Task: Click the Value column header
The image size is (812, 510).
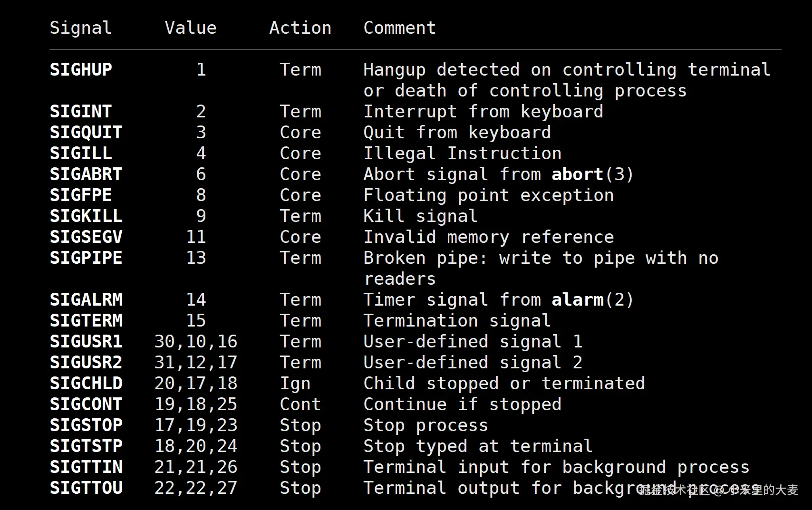Action: point(191,28)
